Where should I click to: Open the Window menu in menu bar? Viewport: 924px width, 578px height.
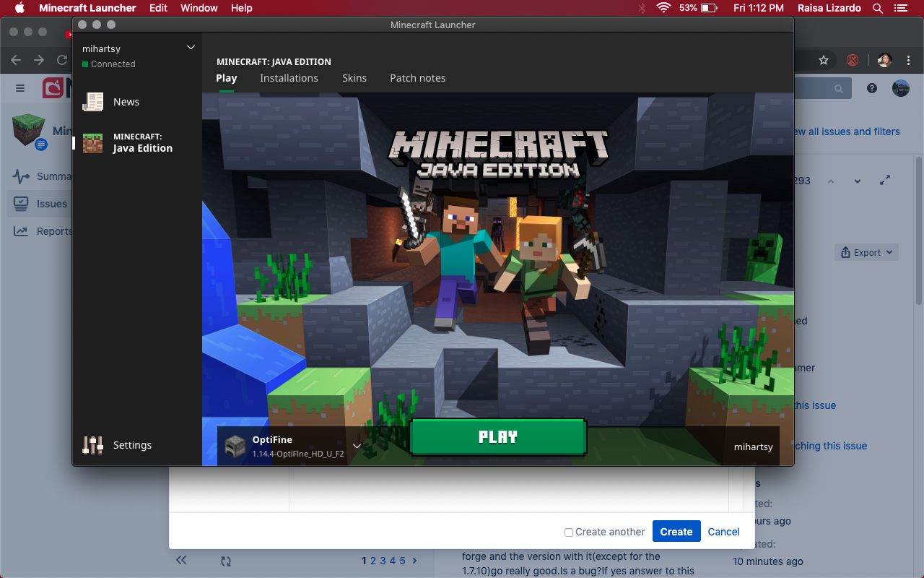199,8
